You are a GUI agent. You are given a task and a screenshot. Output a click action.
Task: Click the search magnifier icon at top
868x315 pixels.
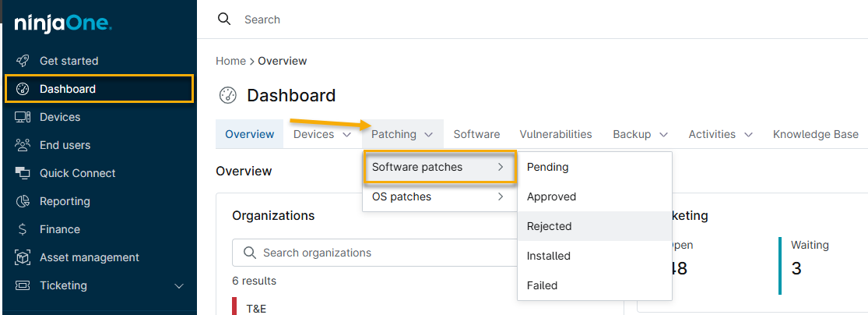tap(224, 19)
